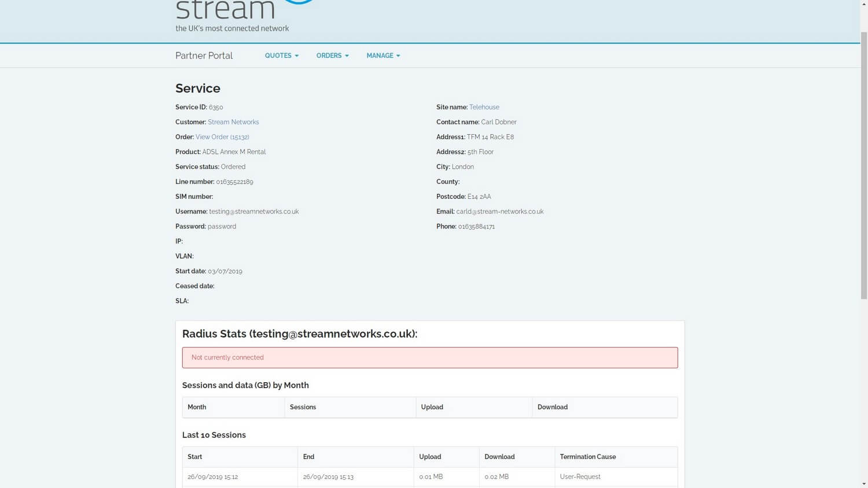Click the End column header in Last 10 Sessions
868x488 pixels.
pyautogui.click(x=308, y=457)
